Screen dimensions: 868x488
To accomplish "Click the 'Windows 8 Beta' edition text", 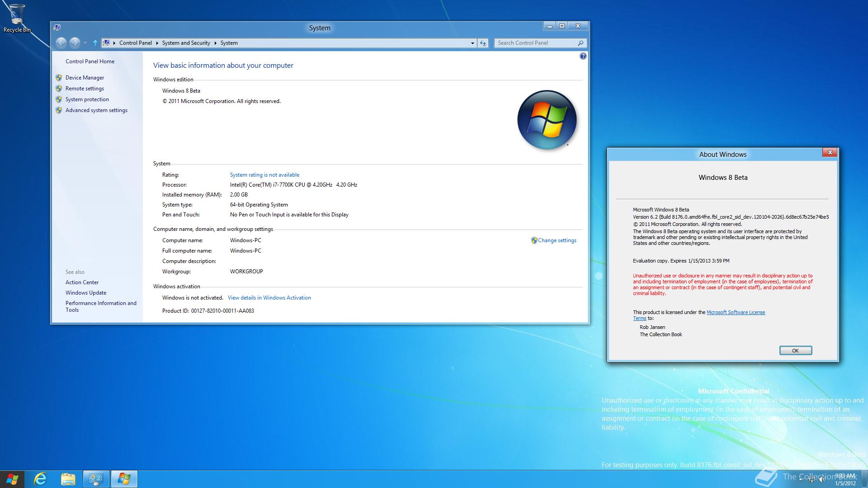I will pyautogui.click(x=181, y=91).
